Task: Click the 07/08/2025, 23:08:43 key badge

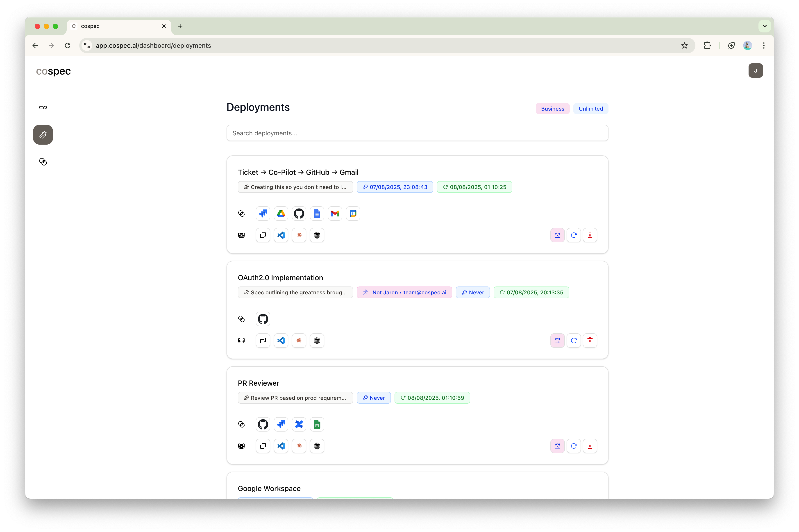Action: (x=395, y=187)
